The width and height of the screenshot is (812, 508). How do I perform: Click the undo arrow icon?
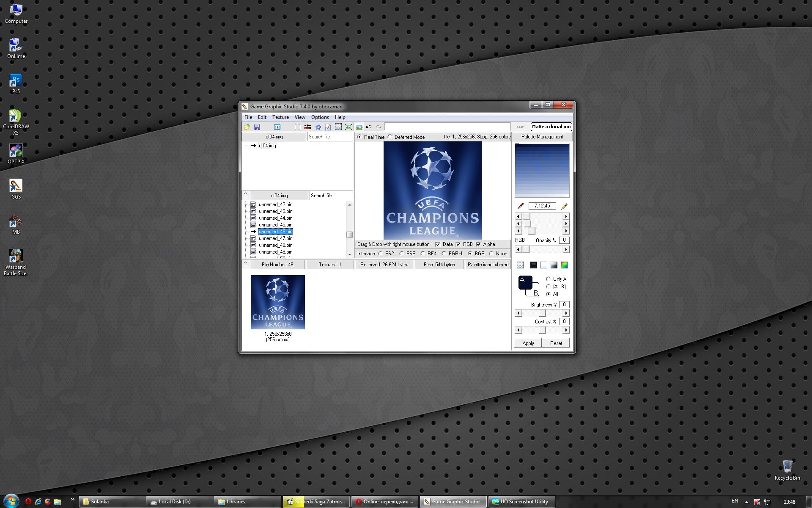coord(369,127)
